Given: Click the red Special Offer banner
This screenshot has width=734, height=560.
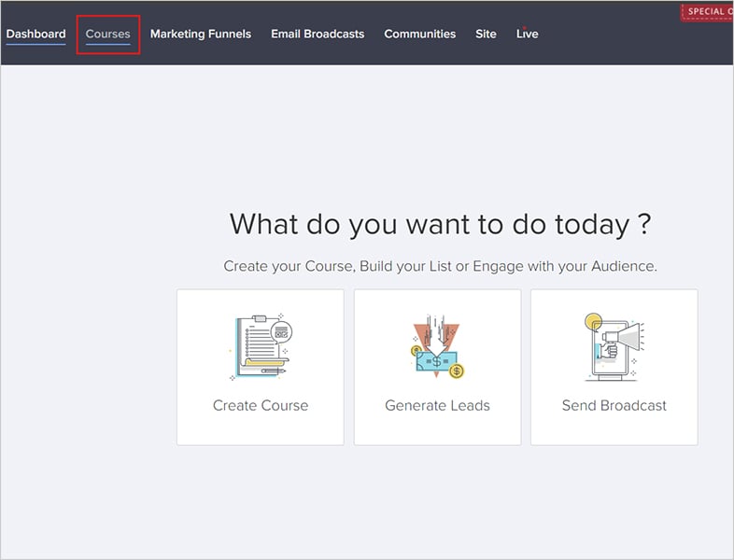Looking at the screenshot, I should click(x=708, y=12).
